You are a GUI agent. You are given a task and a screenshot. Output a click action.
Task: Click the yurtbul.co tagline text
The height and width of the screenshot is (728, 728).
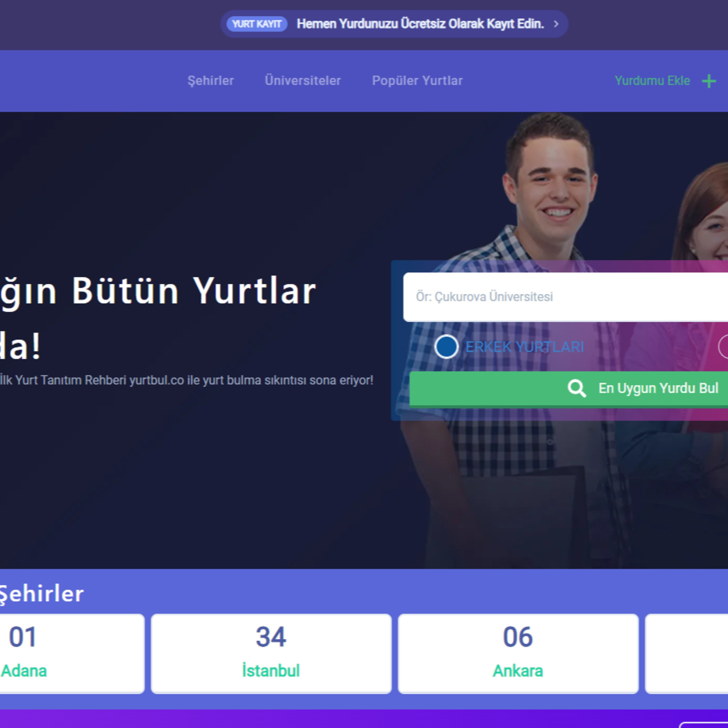click(x=187, y=380)
